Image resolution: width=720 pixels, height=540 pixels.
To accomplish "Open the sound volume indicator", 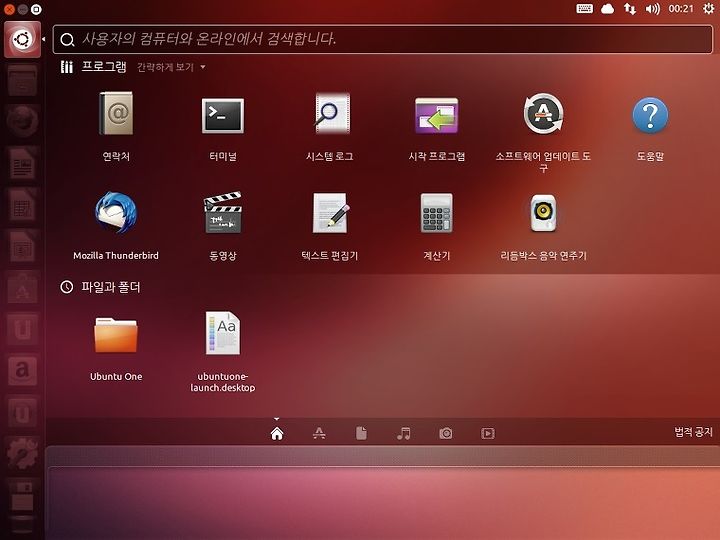I will pyautogui.click(x=652, y=9).
